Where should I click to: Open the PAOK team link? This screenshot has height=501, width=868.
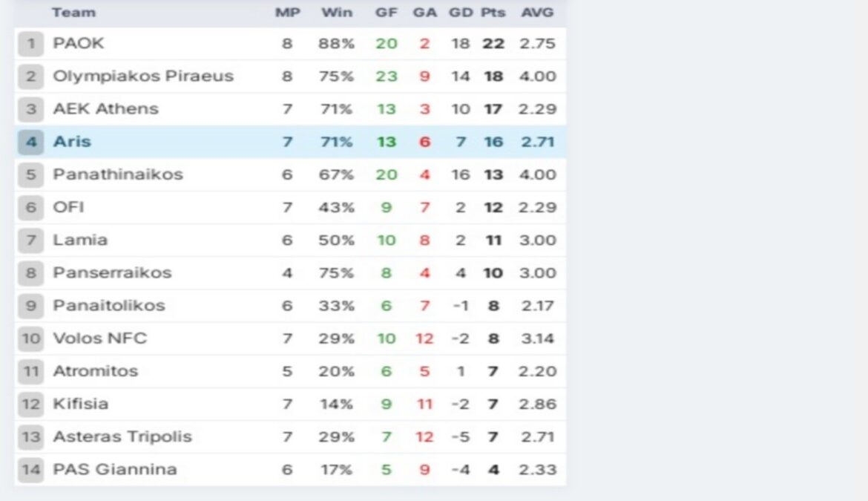[79, 44]
